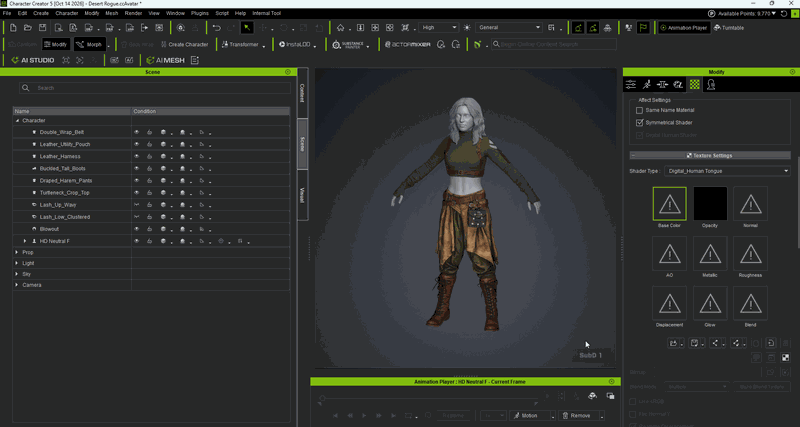Switch to the Content side tab

[x=302, y=93]
